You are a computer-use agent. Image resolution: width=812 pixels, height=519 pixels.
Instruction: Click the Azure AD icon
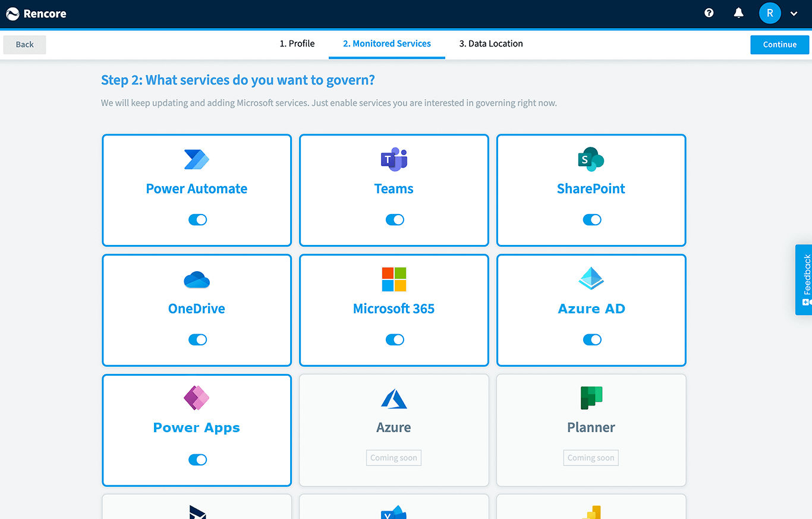591,278
